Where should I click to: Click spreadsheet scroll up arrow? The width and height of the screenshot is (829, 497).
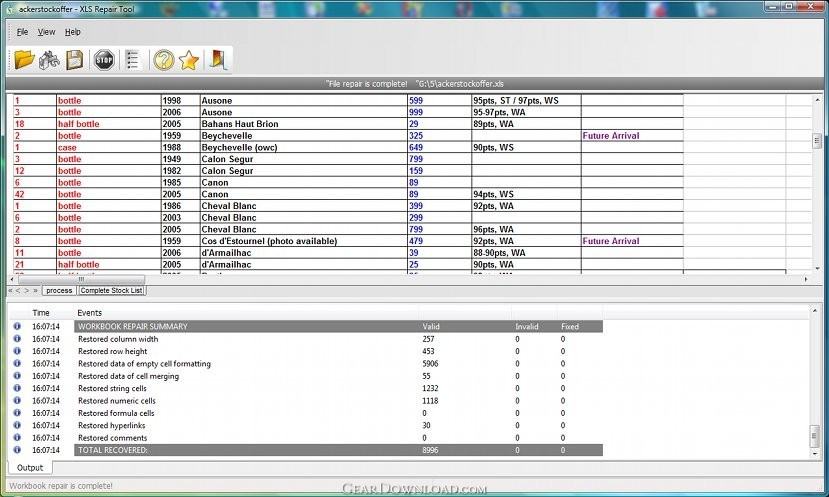816,99
